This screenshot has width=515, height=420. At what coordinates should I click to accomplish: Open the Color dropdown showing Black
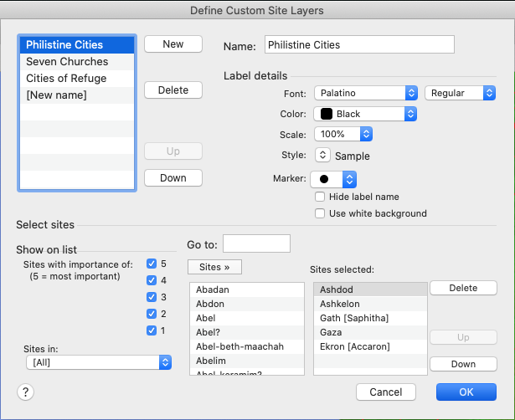[365, 114]
